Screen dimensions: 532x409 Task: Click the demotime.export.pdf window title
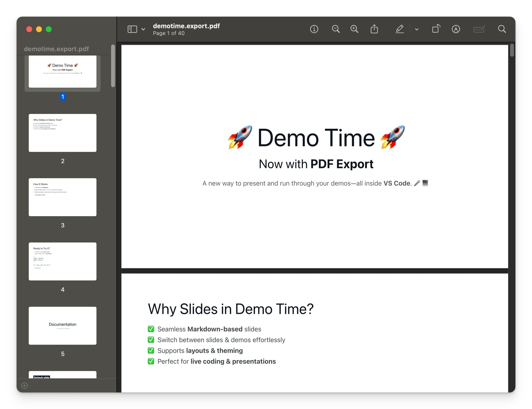[x=186, y=26]
